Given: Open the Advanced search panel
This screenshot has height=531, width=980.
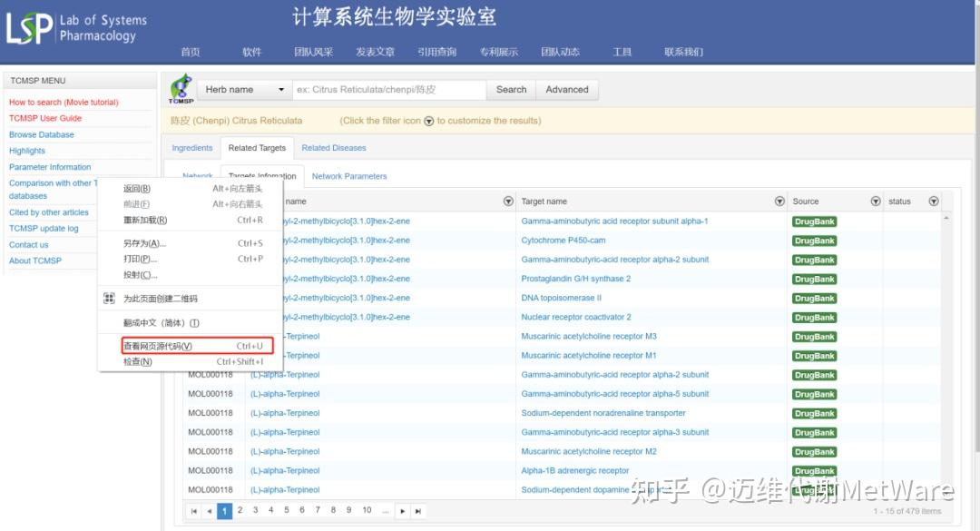Looking at the screenshot, I should coord(566,89).
